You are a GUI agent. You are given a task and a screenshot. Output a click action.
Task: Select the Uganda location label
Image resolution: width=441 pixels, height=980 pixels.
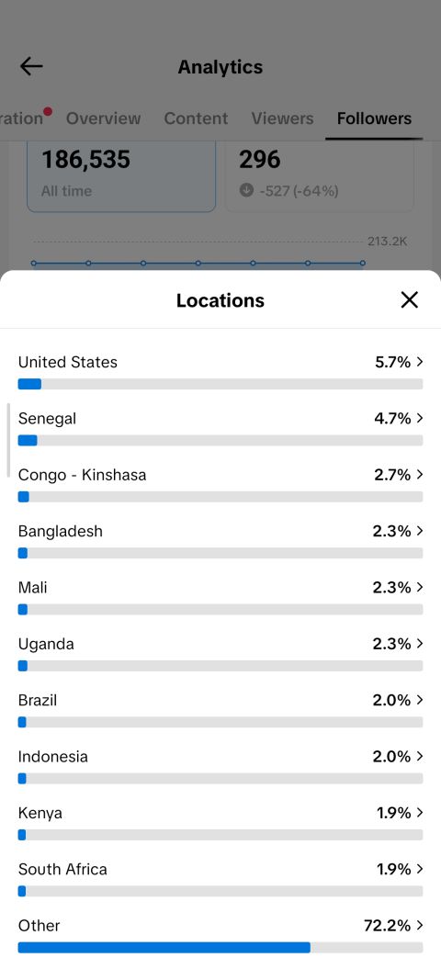46,644
